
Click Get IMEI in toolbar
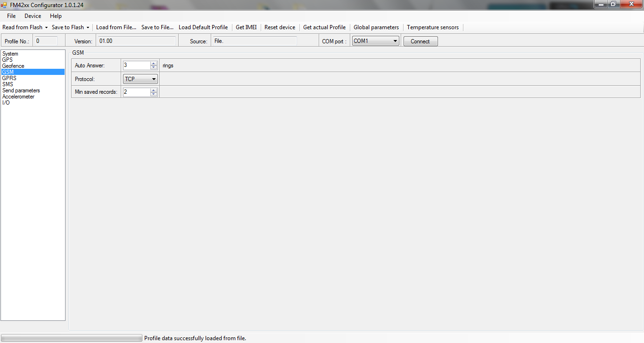coord(246,27)
